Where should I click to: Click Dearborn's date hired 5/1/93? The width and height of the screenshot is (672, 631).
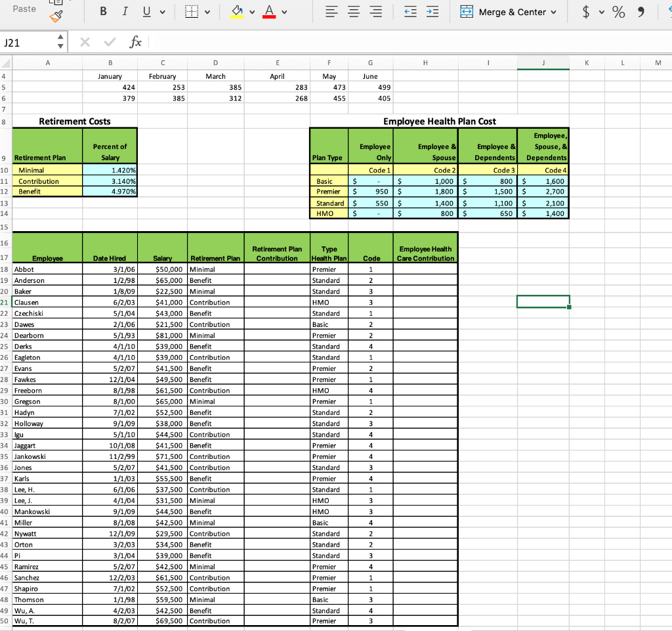[x=110, y=336]
